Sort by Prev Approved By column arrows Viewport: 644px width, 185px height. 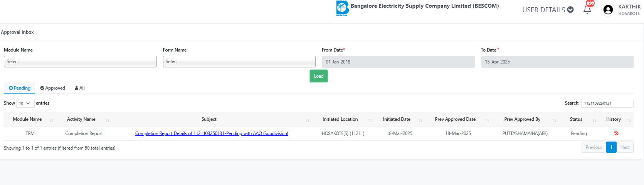pyautogui.click(x=554, y=121)
